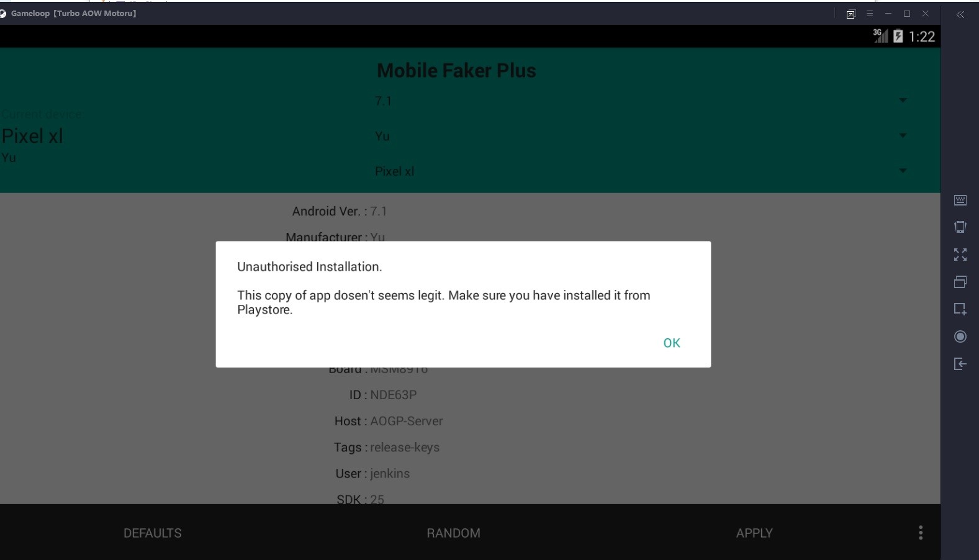Click the 1:22 clock in status bar

tap(922, 37)
